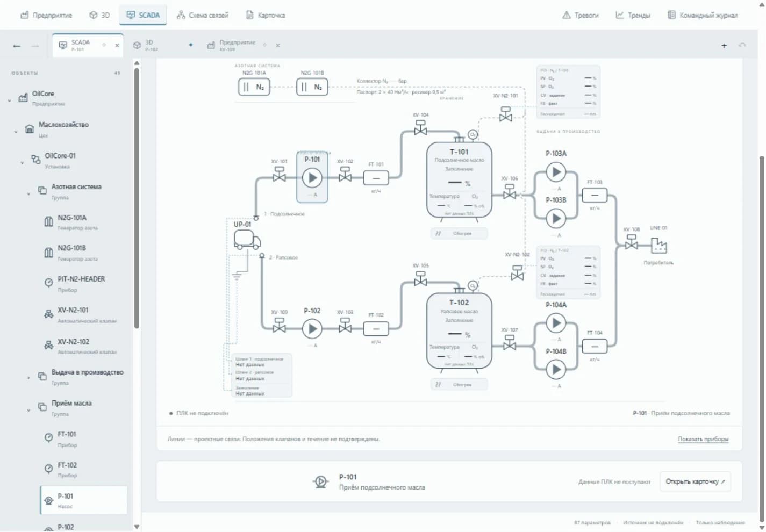Click the object tree vertical scrollbar
Screen dimensions: 766x532
coord(137,199)
